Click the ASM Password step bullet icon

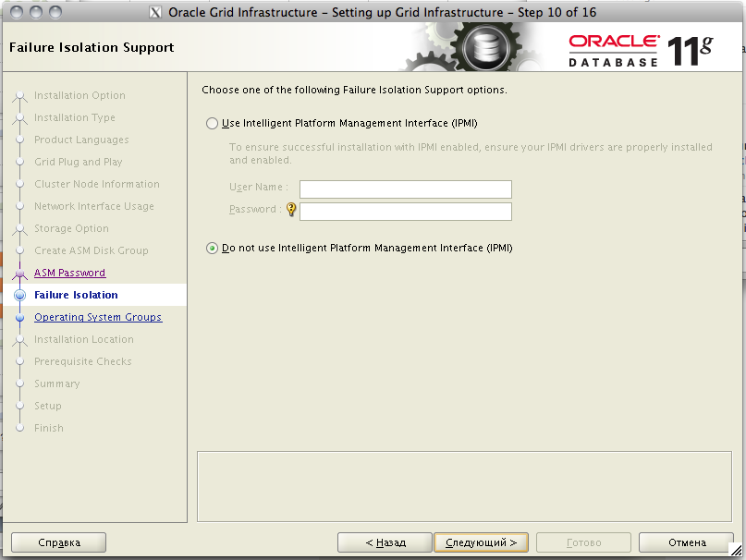pyautogui.click(x=20, y=274)
